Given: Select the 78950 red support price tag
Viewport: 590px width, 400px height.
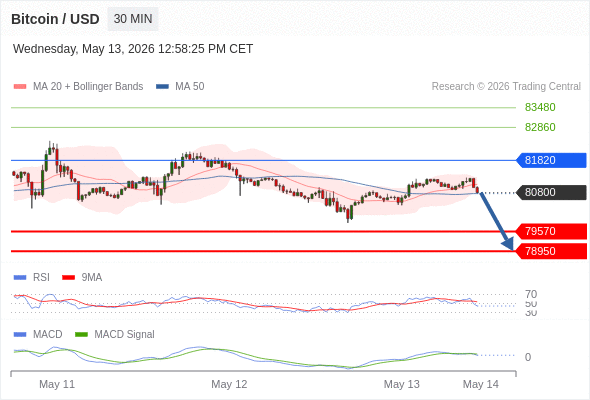Looking at the screenshot, I should tap(551, 251).
